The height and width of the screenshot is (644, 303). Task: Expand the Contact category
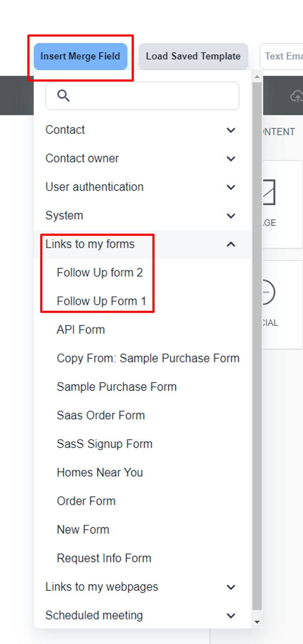tap(142, 130)
